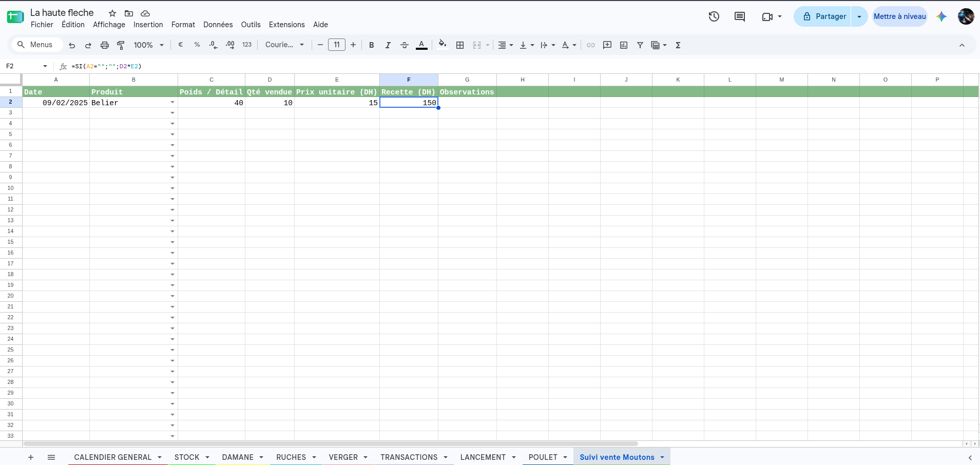Open the font family Courier dropdown
980x465 pixels.
[284, 45]
